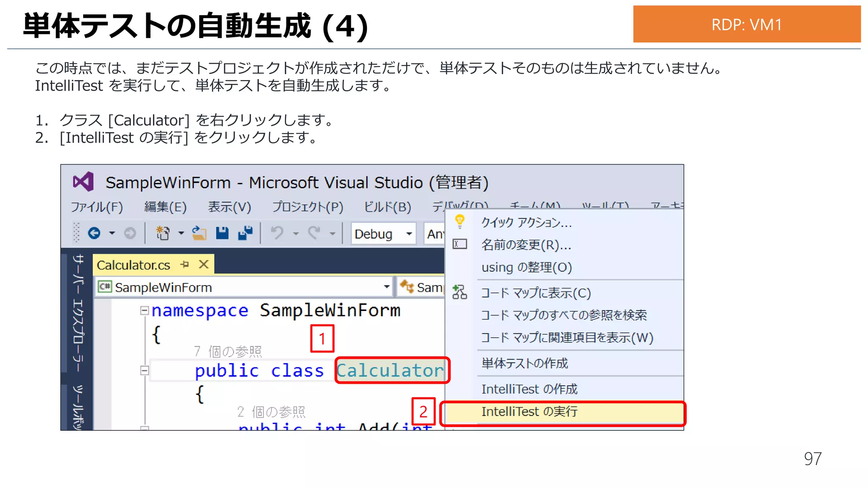Click the C# project icon in navigation bar
Screen dimensions: 868x488
pyautogui.click(x=105, y=287)
